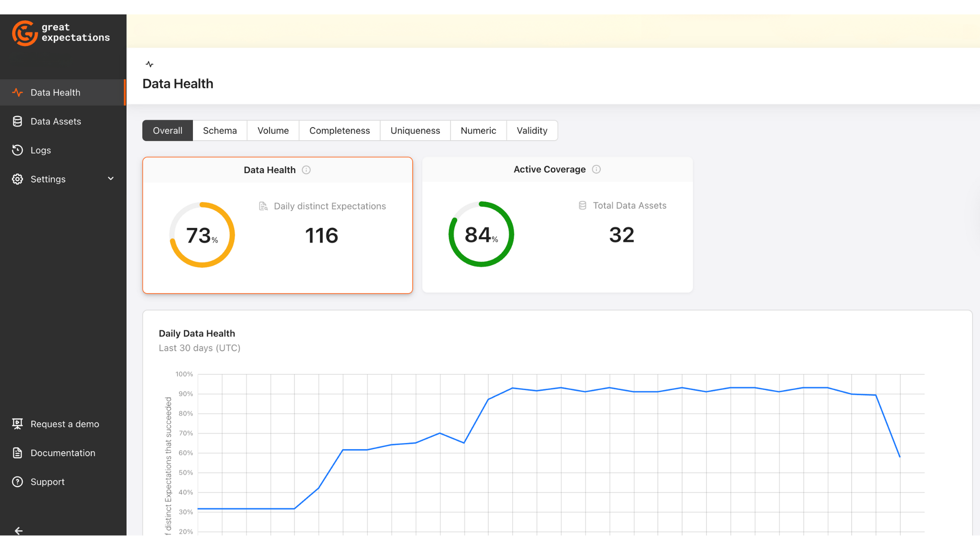Click the 40% y-axis label
This screenshot has width=980, height=551.
click(x=185, y=492)
